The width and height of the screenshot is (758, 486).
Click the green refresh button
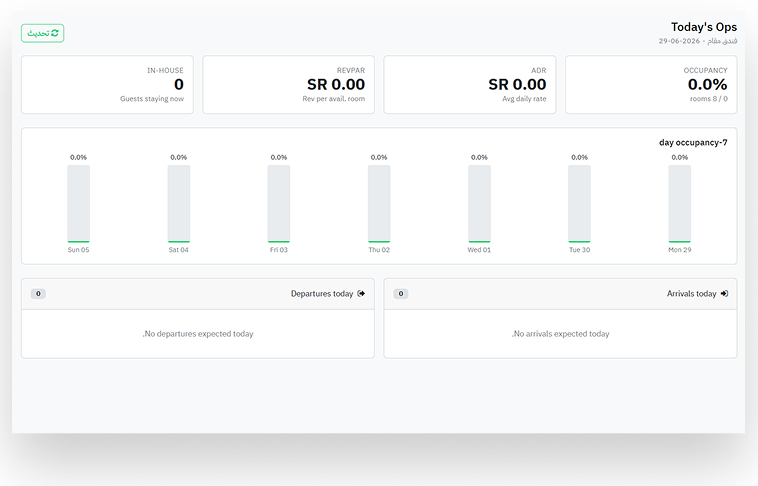tap(43, 33)
